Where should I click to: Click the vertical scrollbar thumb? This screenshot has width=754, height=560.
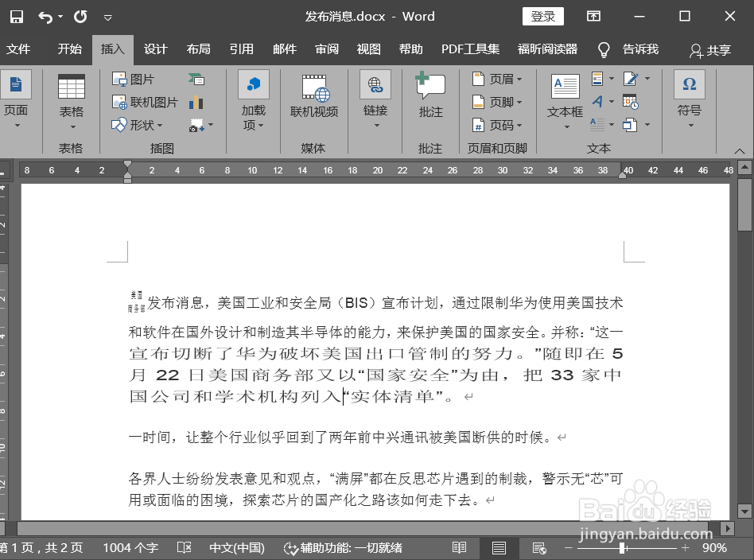745,205
